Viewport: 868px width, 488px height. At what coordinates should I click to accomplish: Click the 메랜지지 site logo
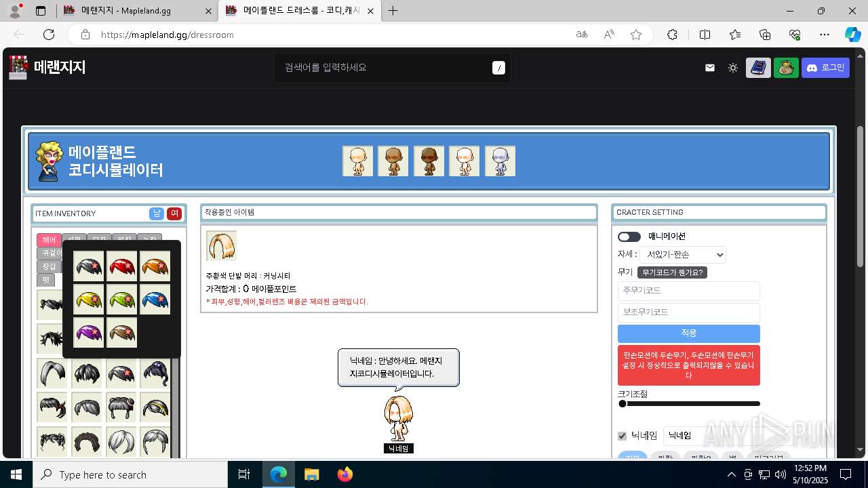point(47,67)
